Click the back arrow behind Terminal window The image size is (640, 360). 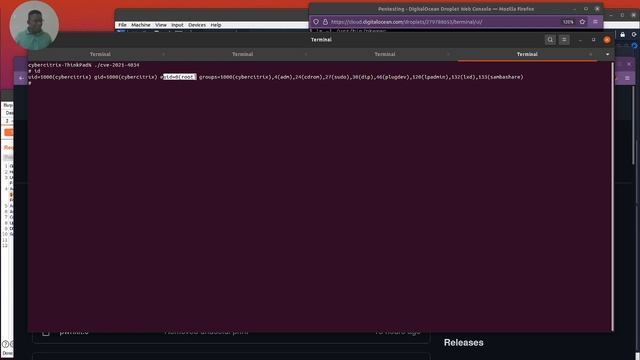(x=21, y=78)
